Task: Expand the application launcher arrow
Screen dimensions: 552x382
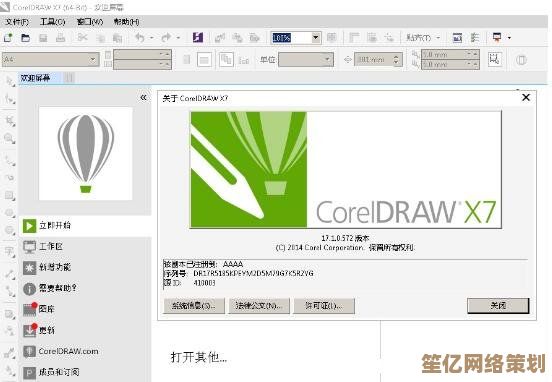Action: point(509,38)
